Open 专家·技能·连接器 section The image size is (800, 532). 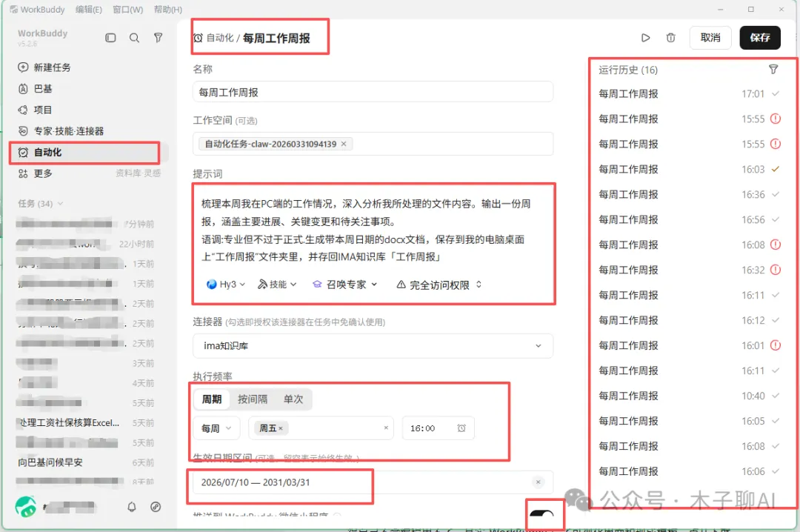pyautogui.click(x=68, y=131)
